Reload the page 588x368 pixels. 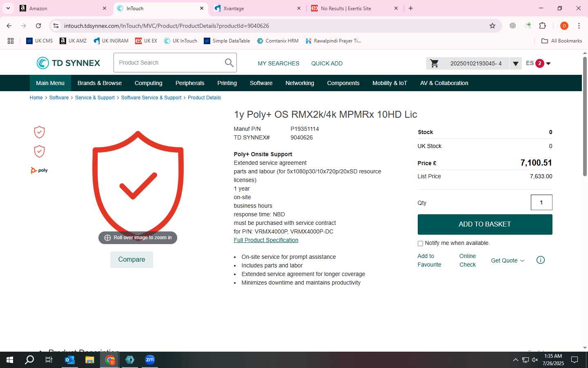coord(38,26)
